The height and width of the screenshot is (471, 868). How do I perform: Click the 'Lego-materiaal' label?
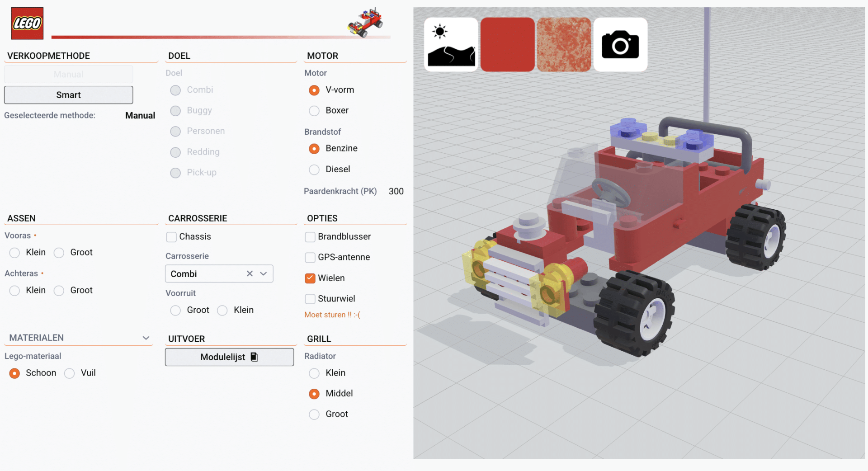[33, 356]
